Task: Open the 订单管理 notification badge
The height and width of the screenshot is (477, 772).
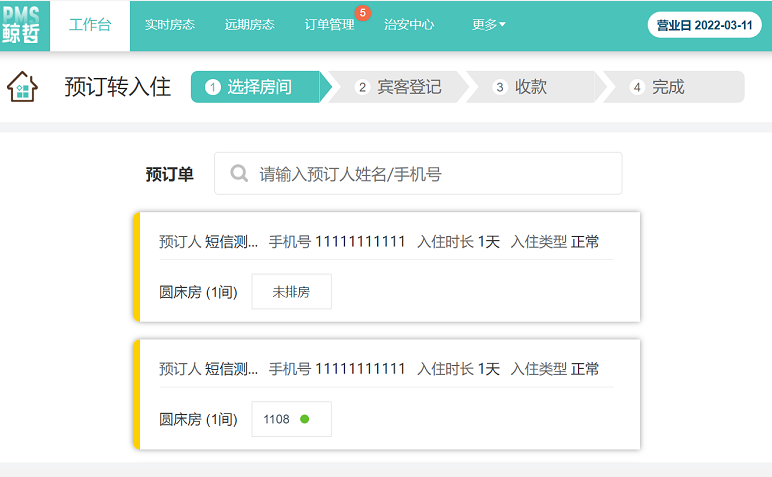Action: (x=362, y=13)
